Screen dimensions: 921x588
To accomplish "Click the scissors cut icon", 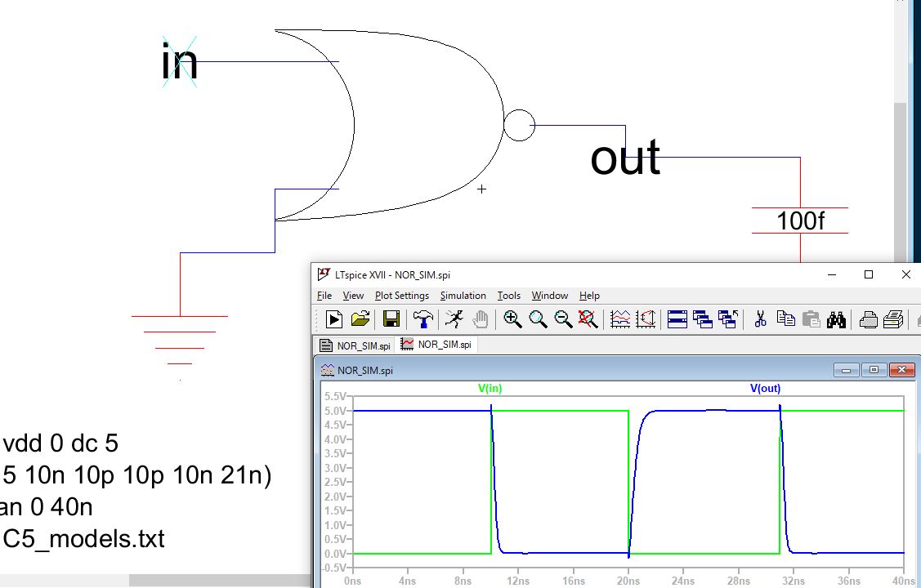I will [760, 319].
